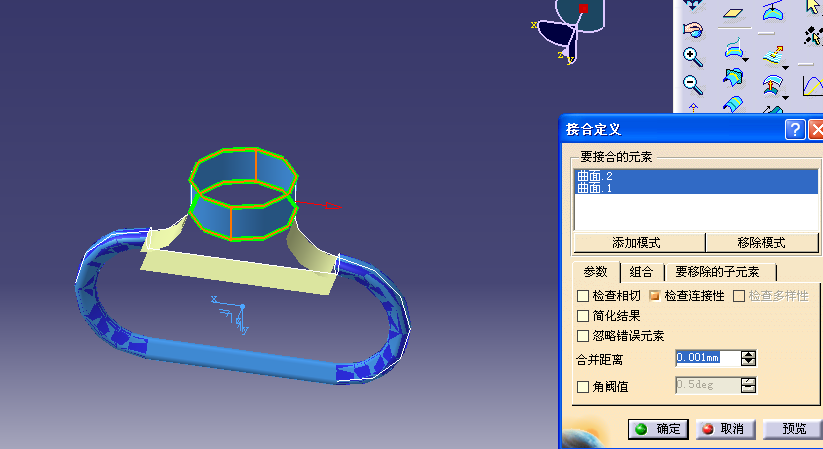Click the 取消 button
Image resolution: width=823 pixels, height=449 pixels.
point(725,429)
